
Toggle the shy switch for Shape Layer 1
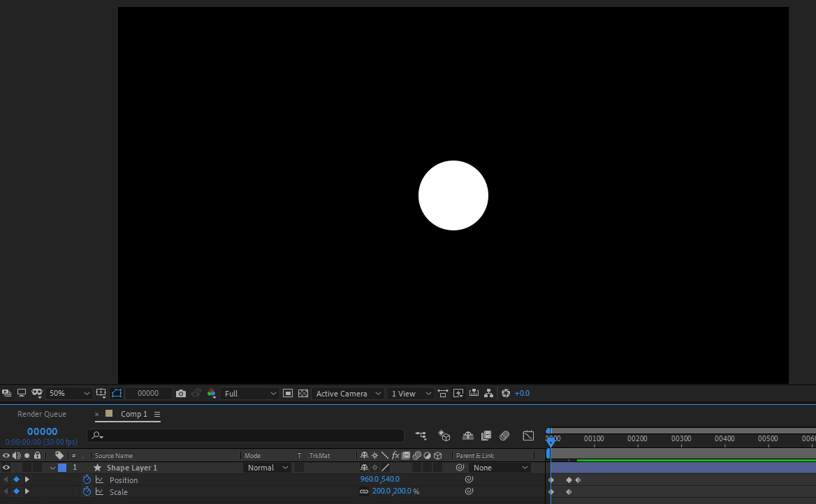(x=364, y=468)
